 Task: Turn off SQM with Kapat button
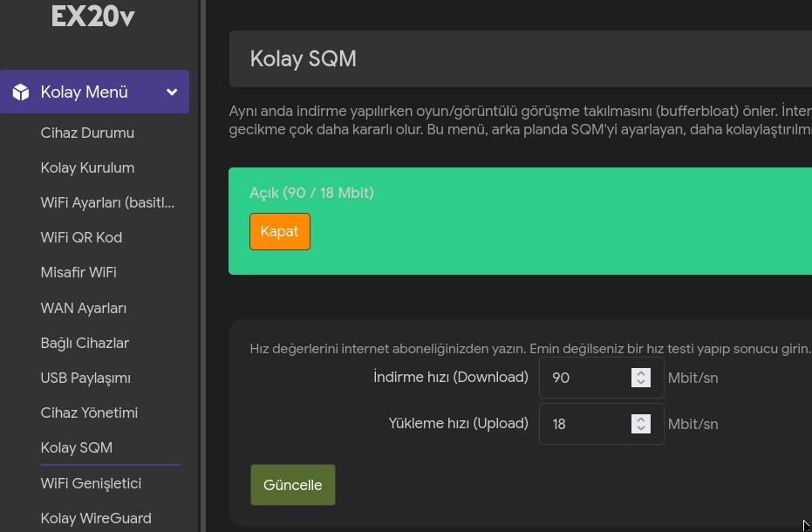pyautogui.click(x=280, y=232)
